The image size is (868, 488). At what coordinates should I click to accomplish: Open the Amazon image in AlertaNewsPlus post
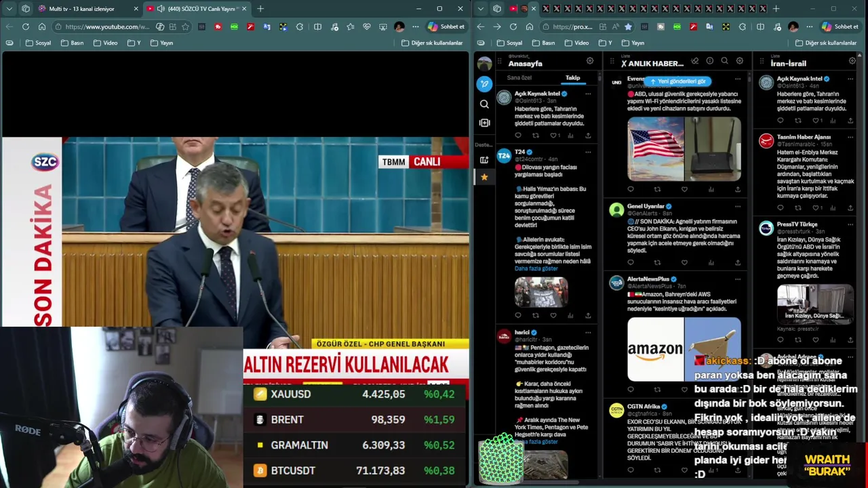coord(655,348)
